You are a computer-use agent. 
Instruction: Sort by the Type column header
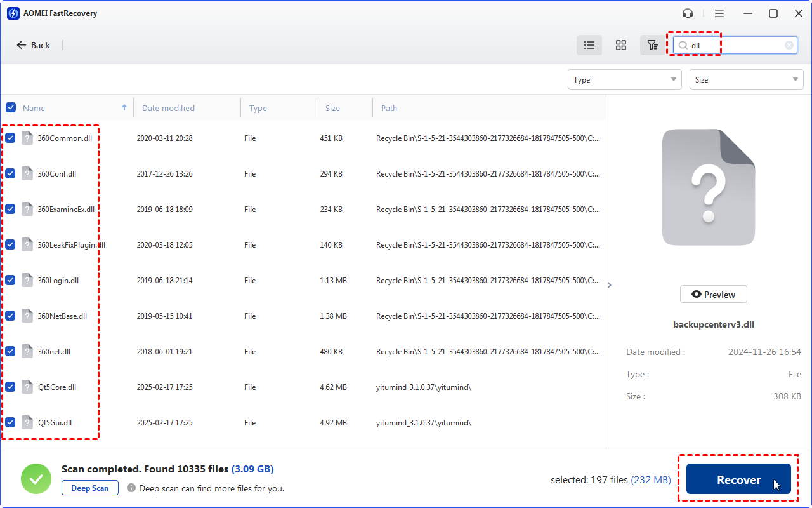[x=258, y=108]
